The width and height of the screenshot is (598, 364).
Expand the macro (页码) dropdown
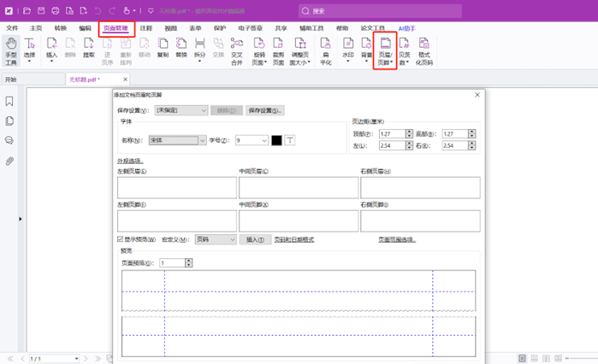232,240
